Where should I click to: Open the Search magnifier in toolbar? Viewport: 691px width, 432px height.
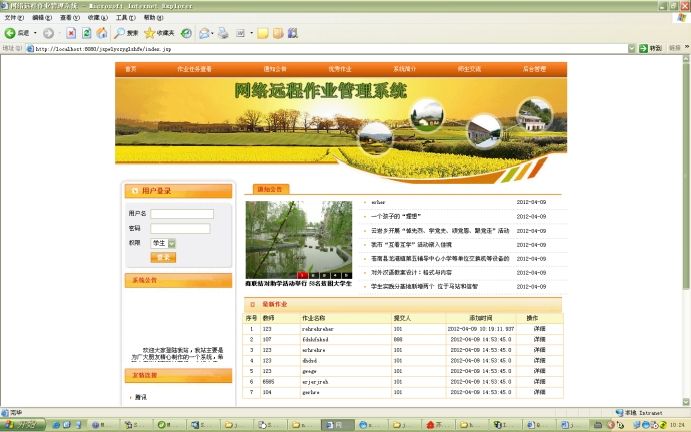pyautogui.click(x=119, y=33)
